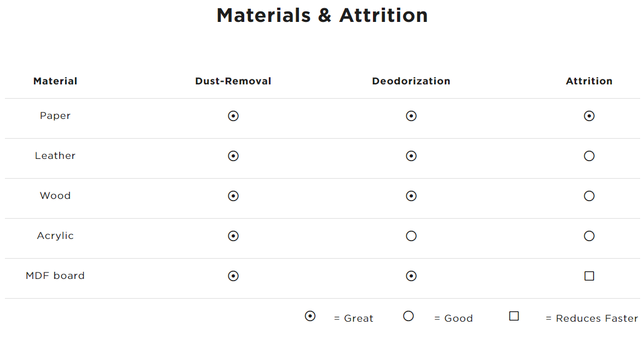Click the Reduces Faster legend square
Image resolution: width=644 pixels, height=348 pixels.
pos(514,316)
